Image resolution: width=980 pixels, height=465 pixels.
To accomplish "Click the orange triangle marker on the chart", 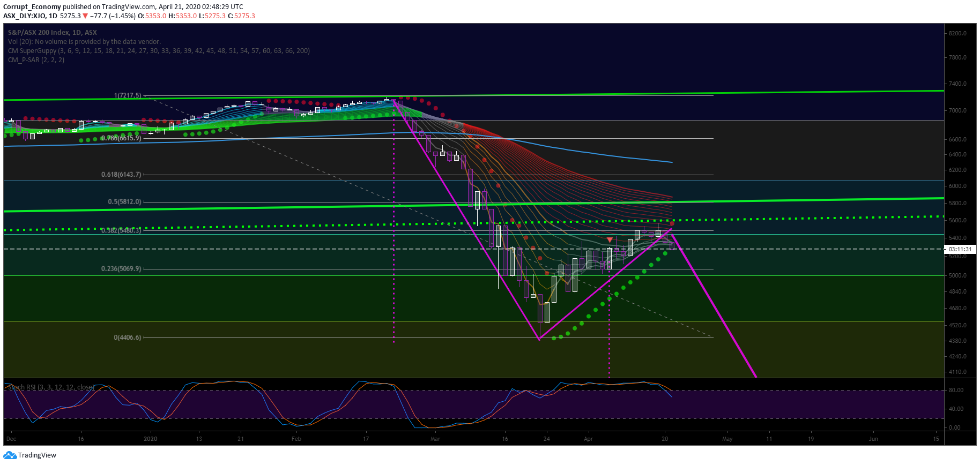I will click(x=610, y=239).
